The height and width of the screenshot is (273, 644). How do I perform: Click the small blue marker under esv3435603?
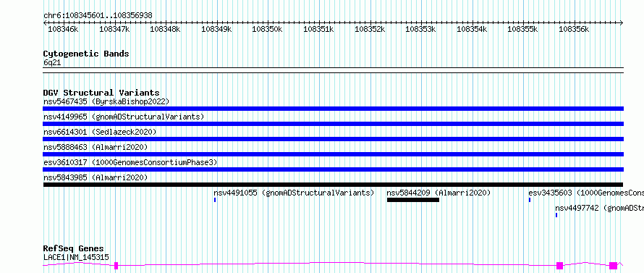click(x=530, y=200)
